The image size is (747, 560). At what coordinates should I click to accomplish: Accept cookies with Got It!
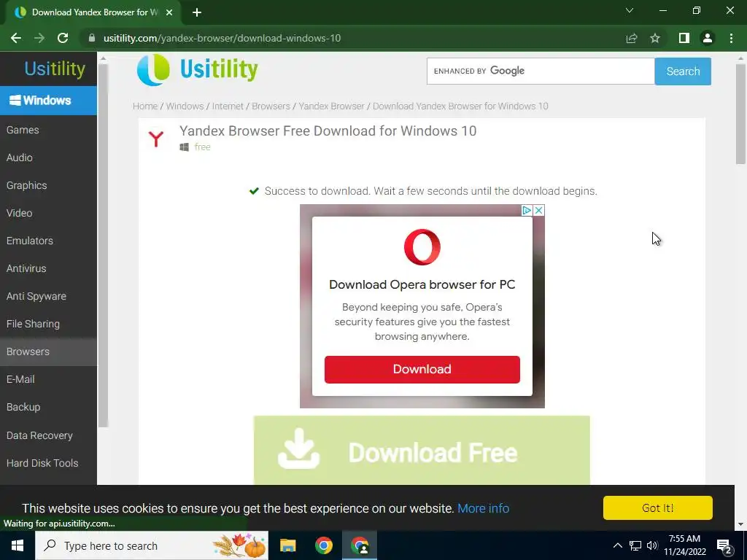(x=658, y=507)
